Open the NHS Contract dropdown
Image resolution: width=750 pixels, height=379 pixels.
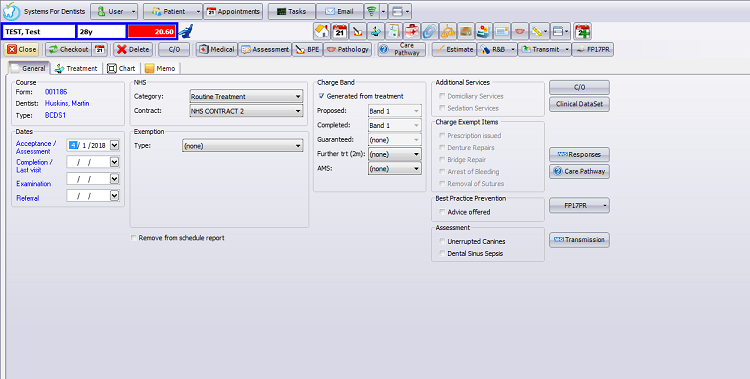point(246,111)
